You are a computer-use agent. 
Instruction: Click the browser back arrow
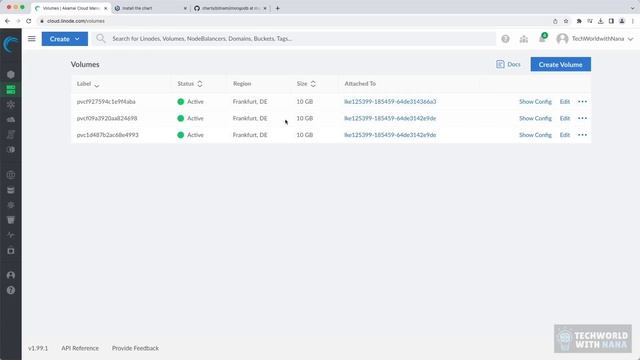click(x=7, y=21)
